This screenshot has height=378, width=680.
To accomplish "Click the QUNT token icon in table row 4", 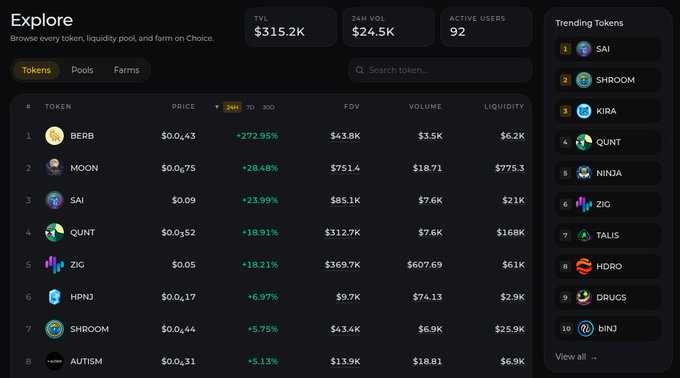I will point(54,232).
